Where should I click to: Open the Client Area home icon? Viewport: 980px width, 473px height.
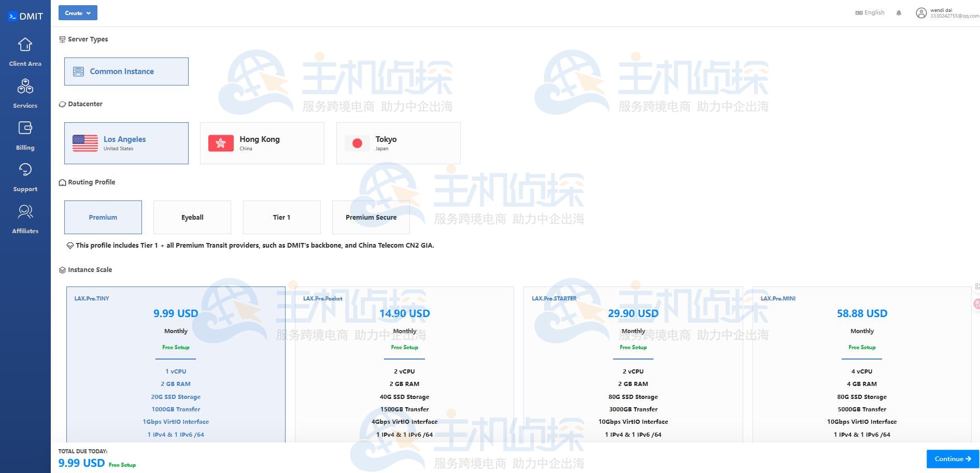point(25,45)
